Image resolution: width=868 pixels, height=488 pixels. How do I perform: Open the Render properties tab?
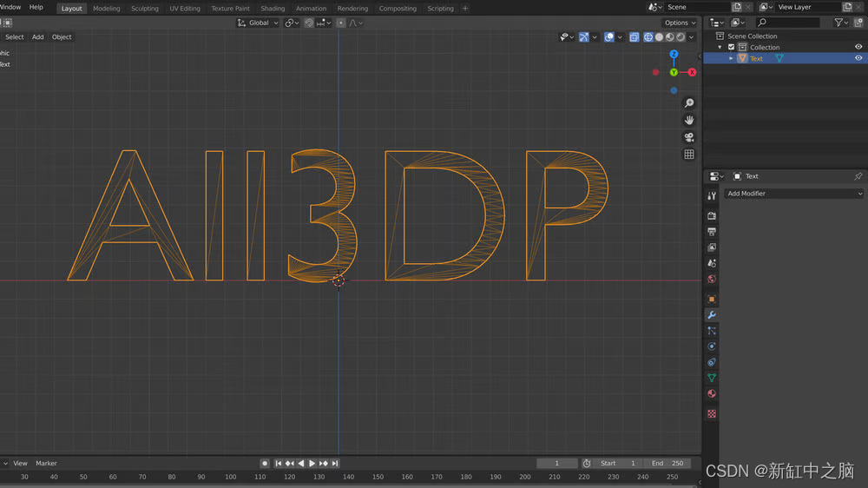712,215
